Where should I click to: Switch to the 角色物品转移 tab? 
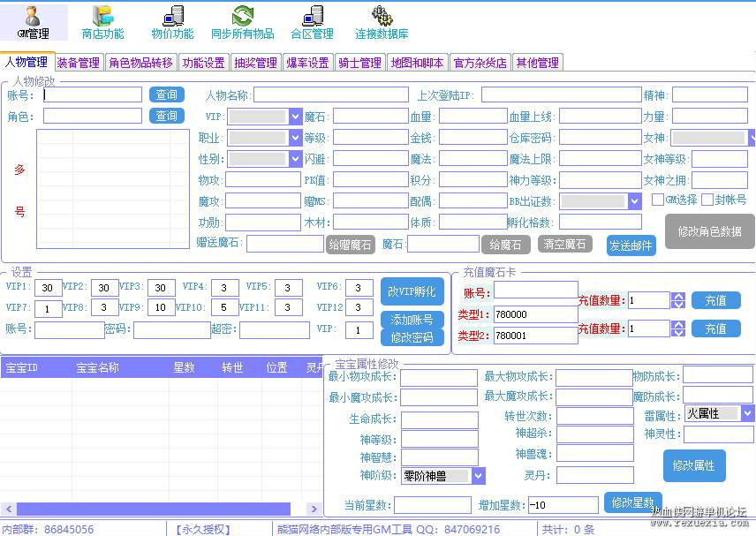click(140, 63)
